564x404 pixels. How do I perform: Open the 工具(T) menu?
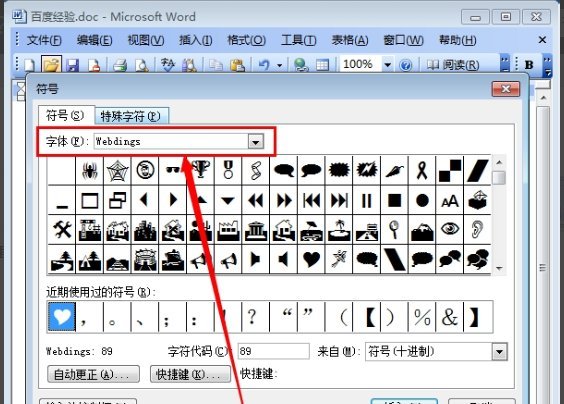299,40
